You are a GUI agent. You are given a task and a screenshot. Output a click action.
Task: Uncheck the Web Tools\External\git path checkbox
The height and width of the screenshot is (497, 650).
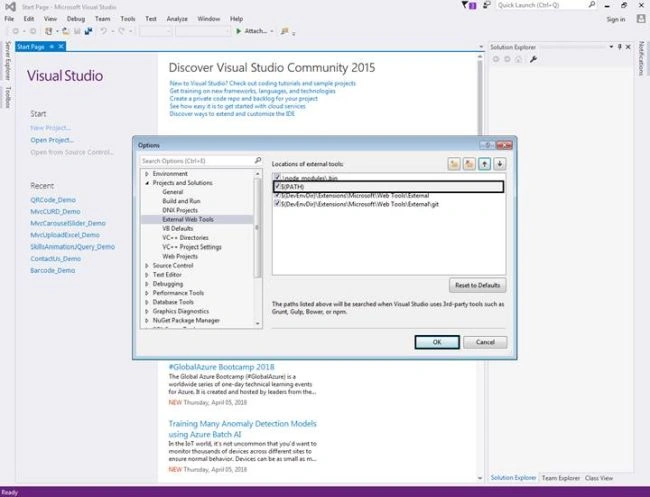(x=277, y=204)
